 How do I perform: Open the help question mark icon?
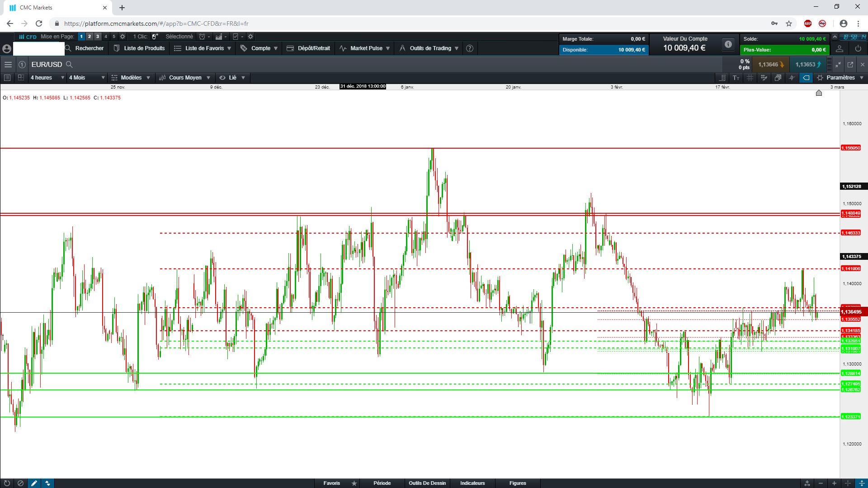tap(470, 48)
